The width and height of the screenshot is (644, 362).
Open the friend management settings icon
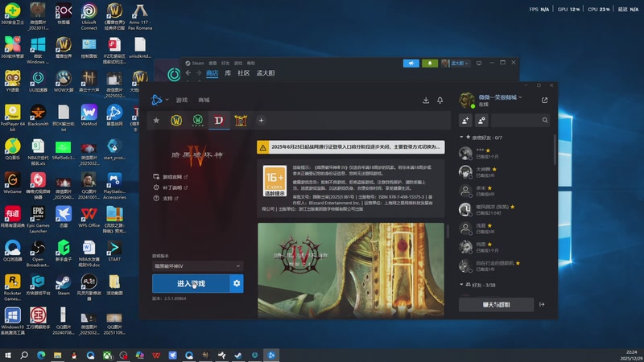click(481, 120)
